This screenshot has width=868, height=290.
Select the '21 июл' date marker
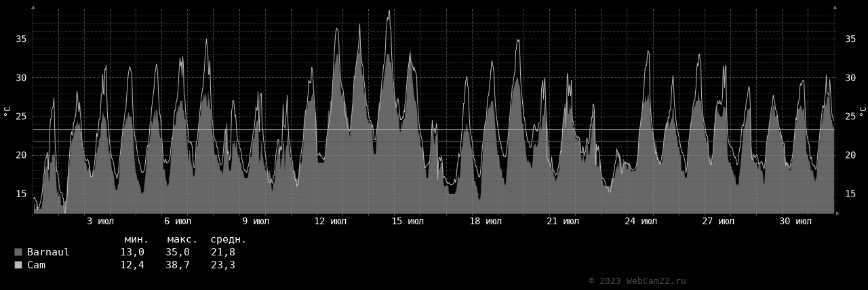563,222
